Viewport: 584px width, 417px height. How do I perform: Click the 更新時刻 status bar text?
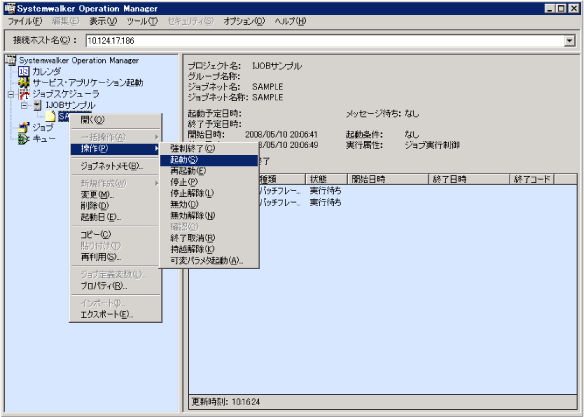click(x=226, y=402)
